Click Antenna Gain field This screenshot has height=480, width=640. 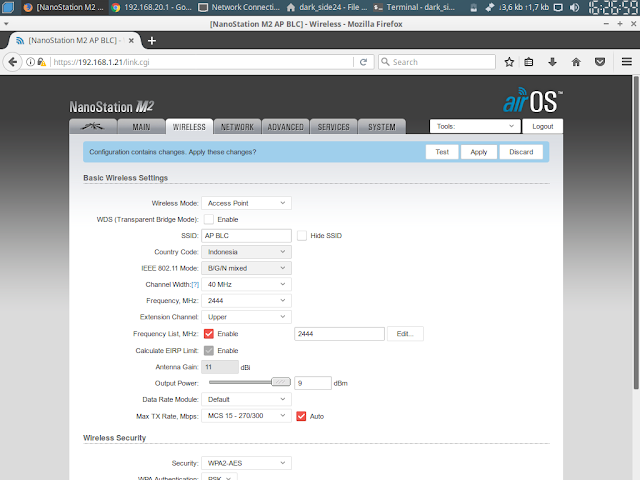220,367
